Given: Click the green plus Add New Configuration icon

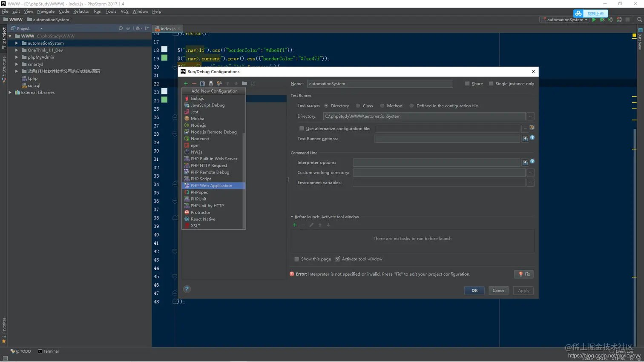Looking at the screenshot, I should click(x=186, y=83).
